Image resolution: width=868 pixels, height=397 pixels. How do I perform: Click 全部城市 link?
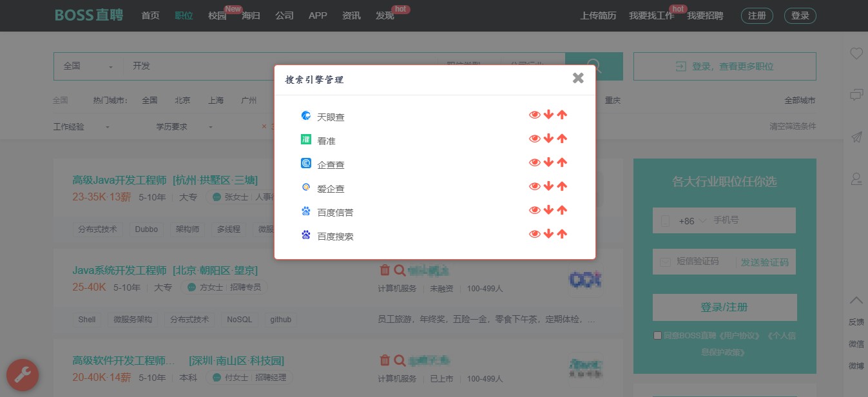coord(800,101)
